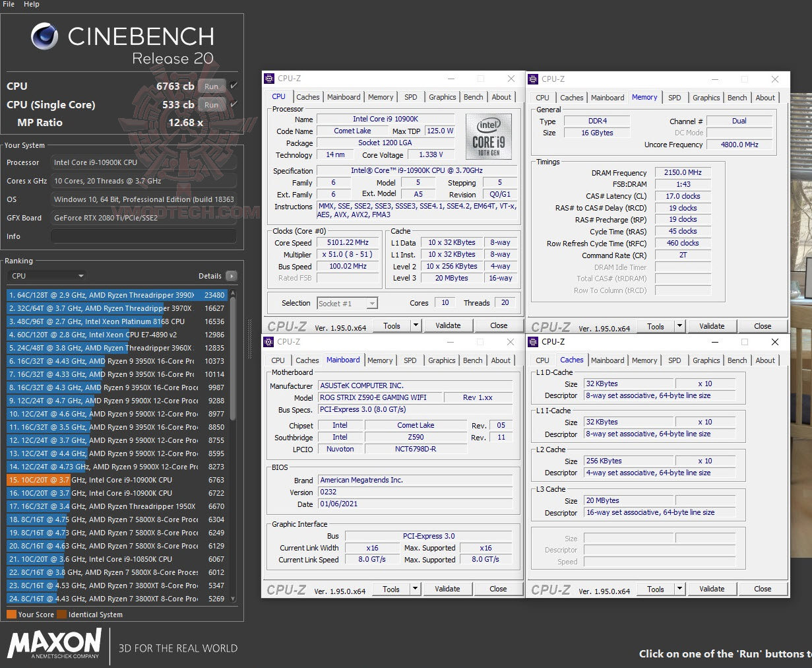812x668 pixels.
Task: Toggle checkbox next to CPU Run button
Action: 234,86
